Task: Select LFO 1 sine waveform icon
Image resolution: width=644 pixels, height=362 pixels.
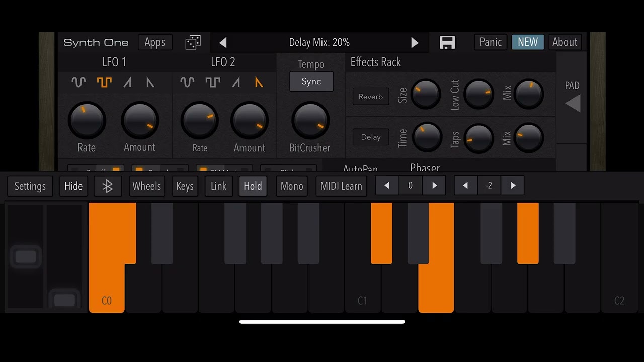Action: click(x=78, y=82)
